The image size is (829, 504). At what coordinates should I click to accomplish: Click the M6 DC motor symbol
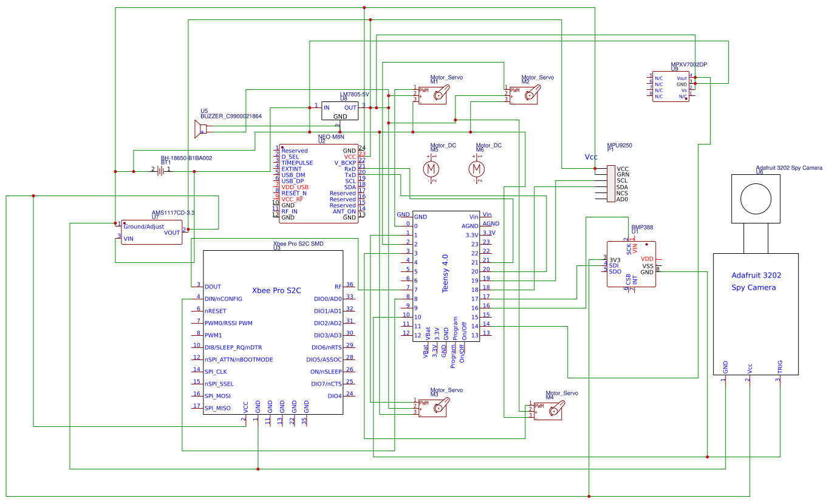478,168
